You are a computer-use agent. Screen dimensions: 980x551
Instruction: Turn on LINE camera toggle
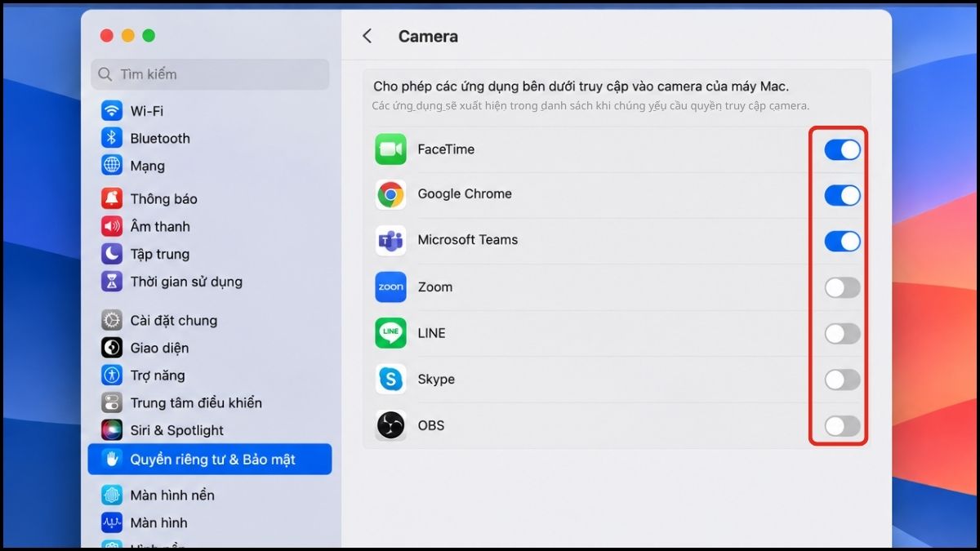[x=842, y=333]
